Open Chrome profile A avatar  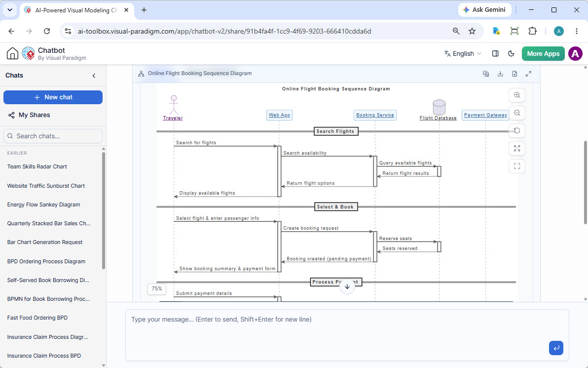pos(559,31)
